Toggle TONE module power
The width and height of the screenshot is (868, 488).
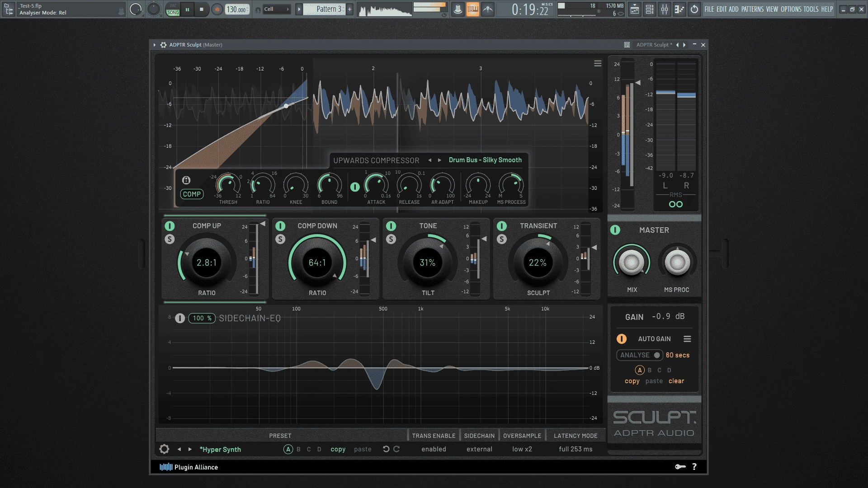click(391, 226)
